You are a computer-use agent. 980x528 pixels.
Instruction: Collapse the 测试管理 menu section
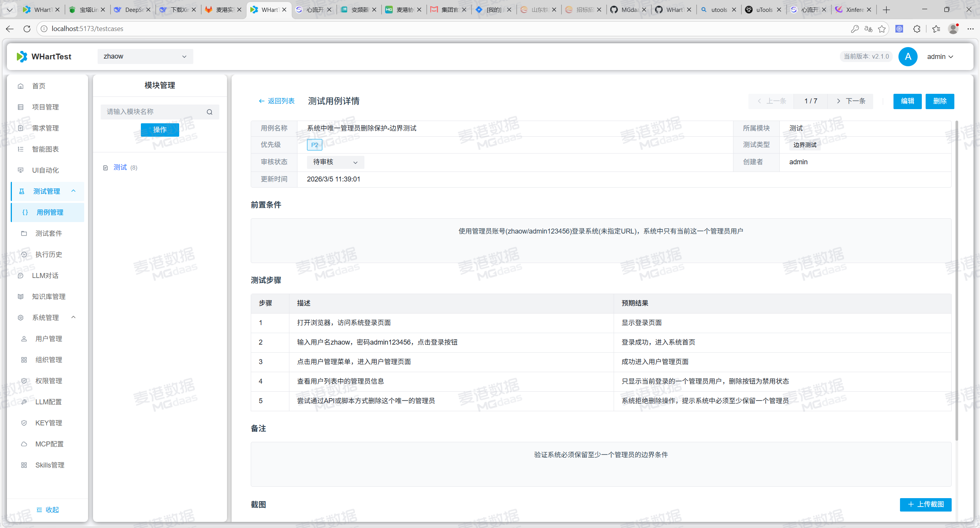point(73,191)
